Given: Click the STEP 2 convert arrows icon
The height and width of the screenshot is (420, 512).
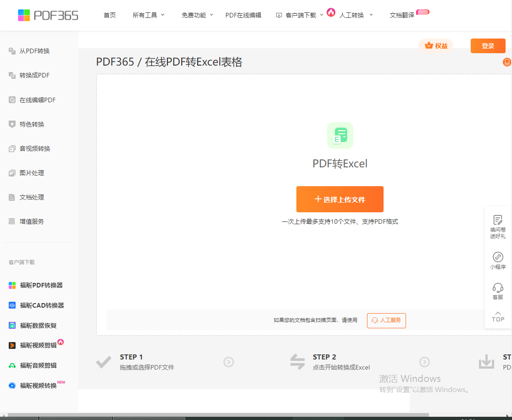Looking at the screenshot, I should (297, 362).
